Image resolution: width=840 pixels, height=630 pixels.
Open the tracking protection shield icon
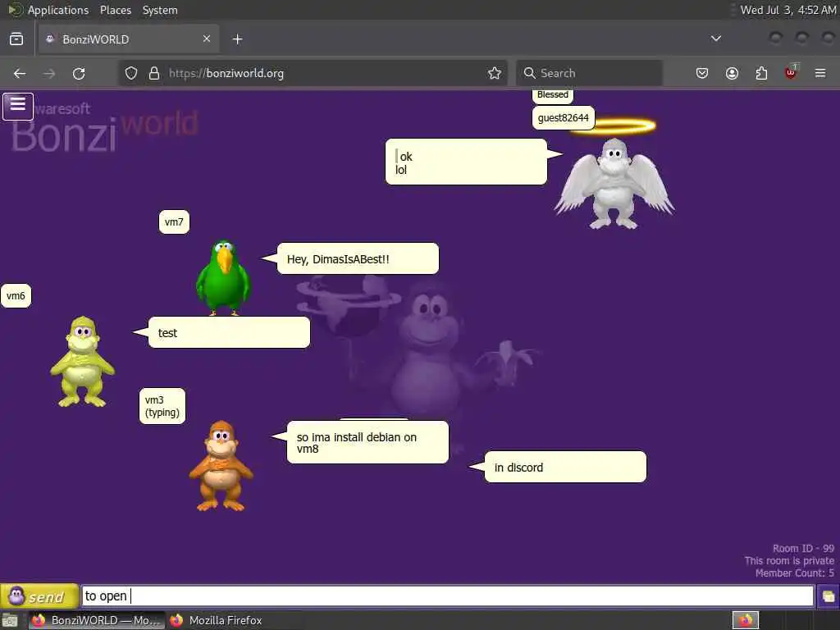[131, 73]
